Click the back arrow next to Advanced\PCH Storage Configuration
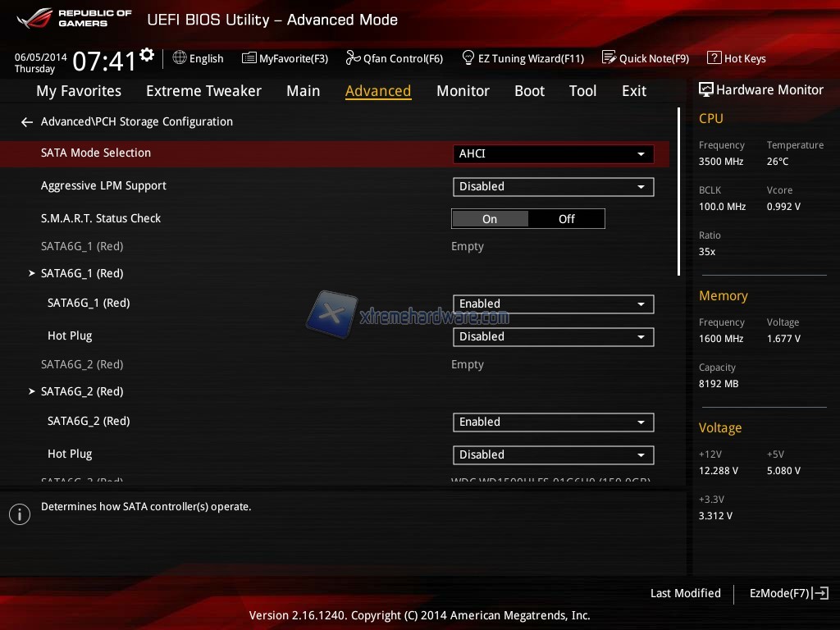The width and height of the screenshot is (840, 630). (27, 122)
